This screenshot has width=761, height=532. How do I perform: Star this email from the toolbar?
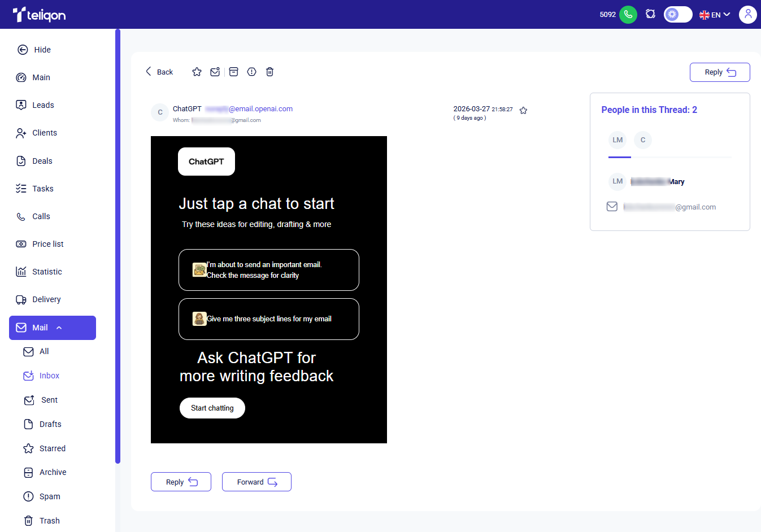click(x=197, y=72)
